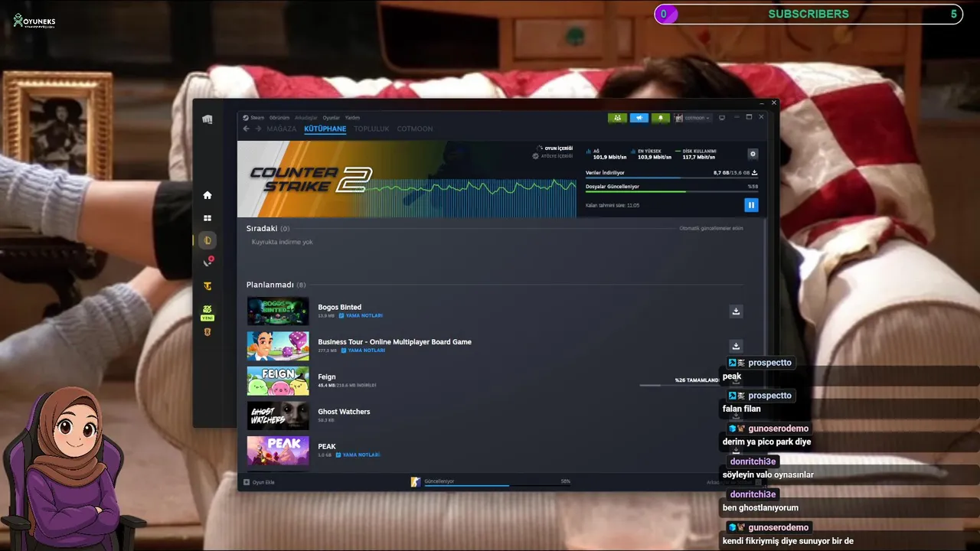Viewport: 980px width, 551px height.
Task: Open the cotmoon account dropdown
Action: tap(693, 118)
